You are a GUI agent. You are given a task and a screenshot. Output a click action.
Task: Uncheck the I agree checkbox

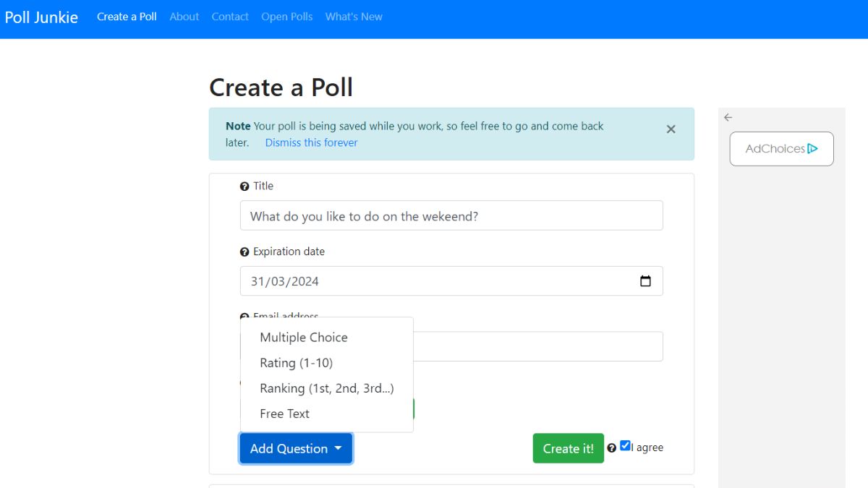click(626, 446)
